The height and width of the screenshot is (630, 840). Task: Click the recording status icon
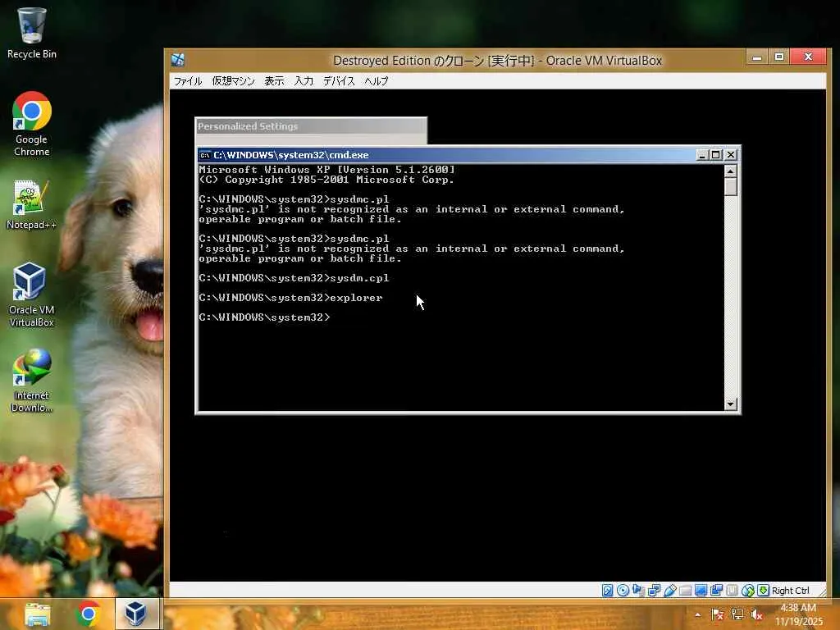point(716,591)
